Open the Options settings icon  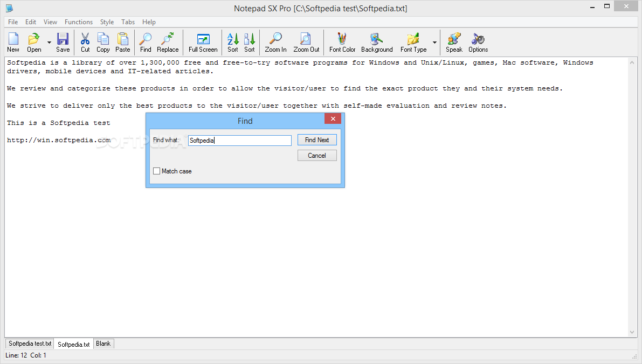478,43
